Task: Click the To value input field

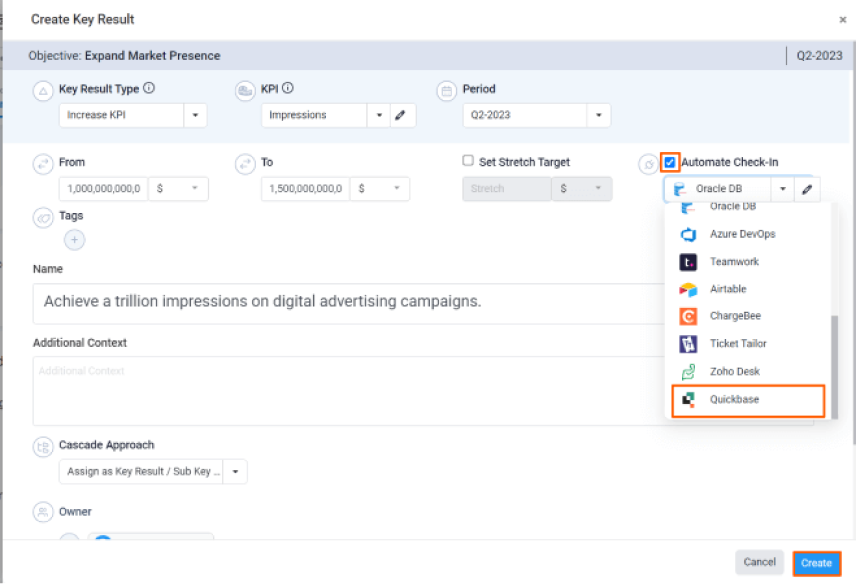Action: pyautogui.click(x=306, y=188)
